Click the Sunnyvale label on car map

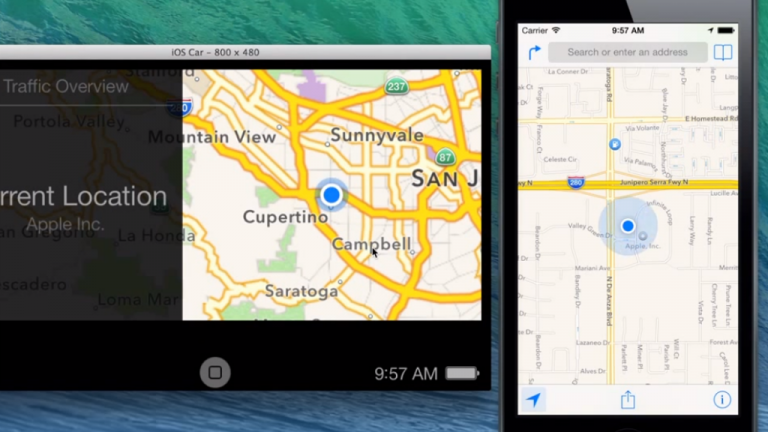pos(377,135)
